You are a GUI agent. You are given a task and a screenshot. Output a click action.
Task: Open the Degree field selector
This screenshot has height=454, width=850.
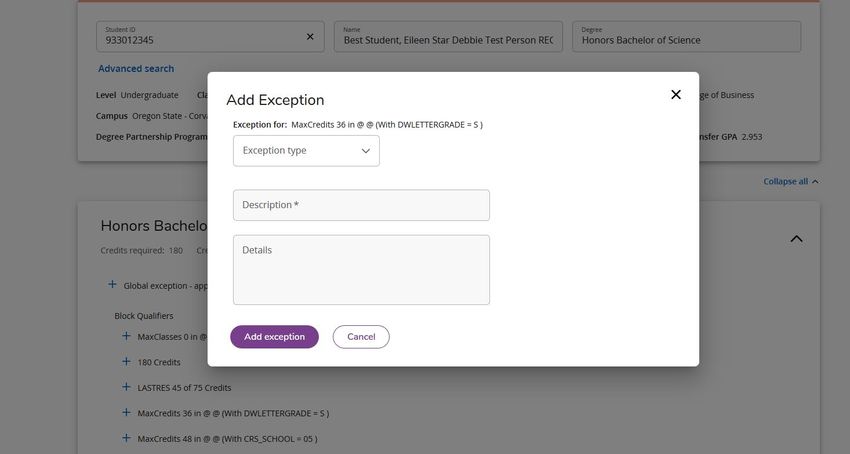[686, 36]
